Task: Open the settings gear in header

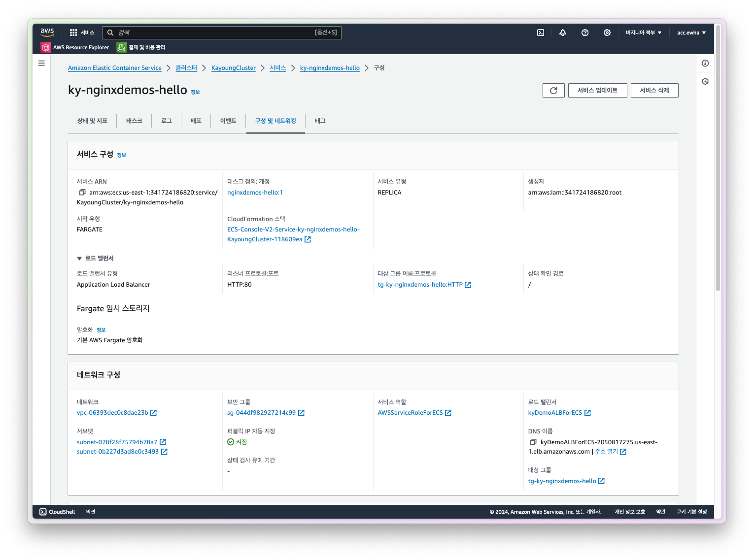Action: point(607,33)
